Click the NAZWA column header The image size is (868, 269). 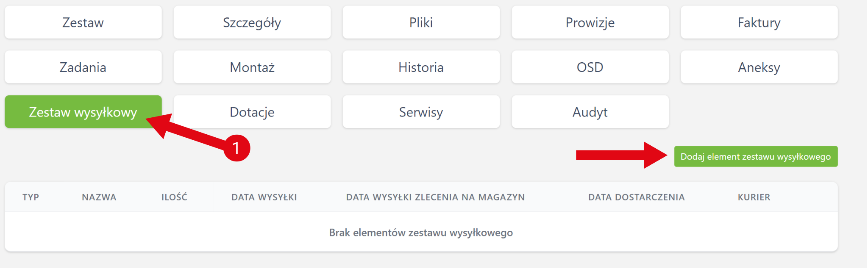[x=99, y=197]
